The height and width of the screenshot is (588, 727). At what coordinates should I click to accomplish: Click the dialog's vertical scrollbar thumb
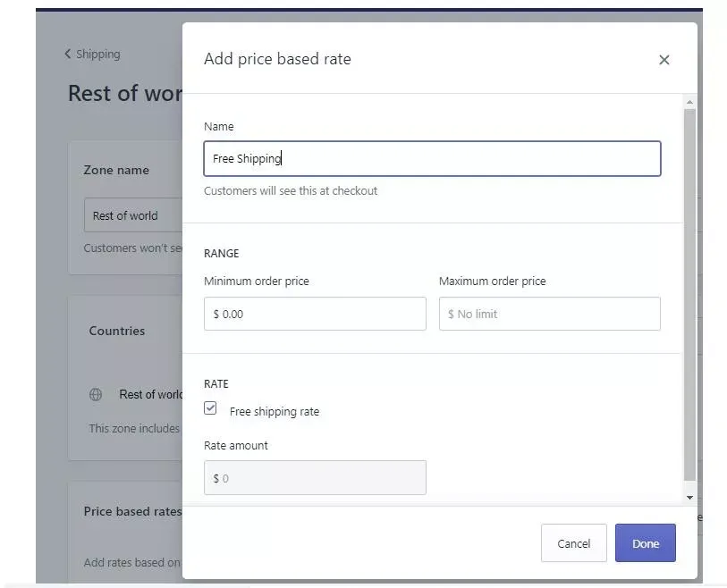689,295
